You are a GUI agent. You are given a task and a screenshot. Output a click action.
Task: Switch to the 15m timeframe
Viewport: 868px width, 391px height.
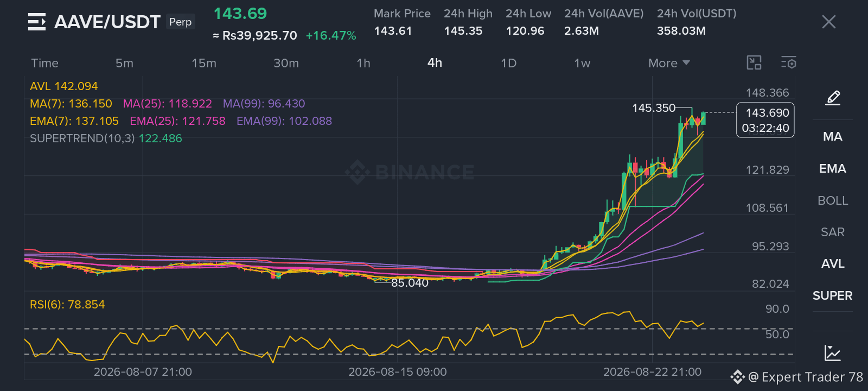[204, 63]
